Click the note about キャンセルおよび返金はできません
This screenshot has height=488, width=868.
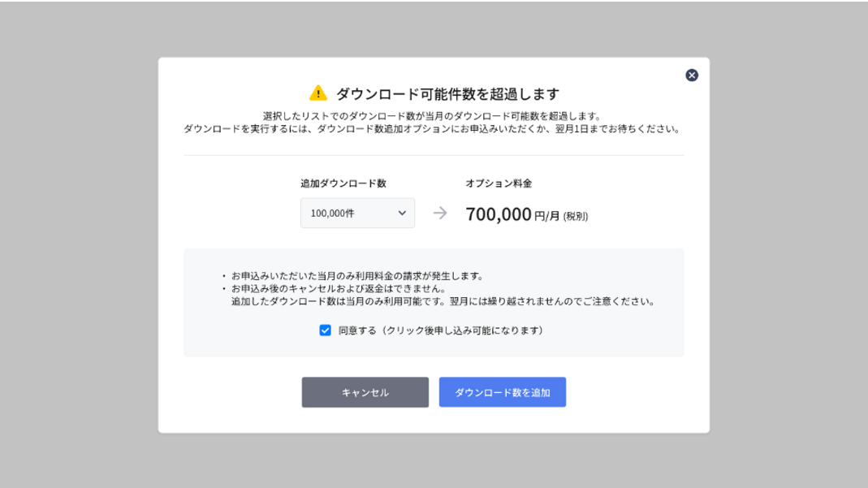339,288
